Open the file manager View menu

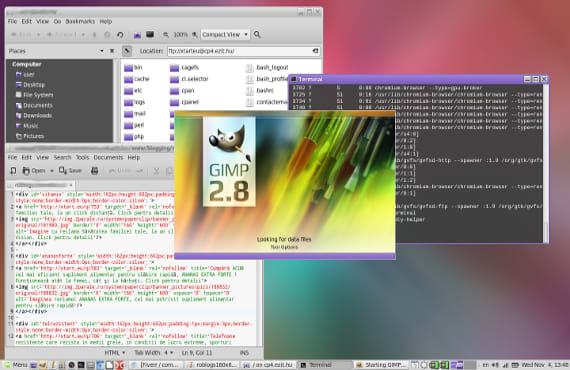coord(42,21)
